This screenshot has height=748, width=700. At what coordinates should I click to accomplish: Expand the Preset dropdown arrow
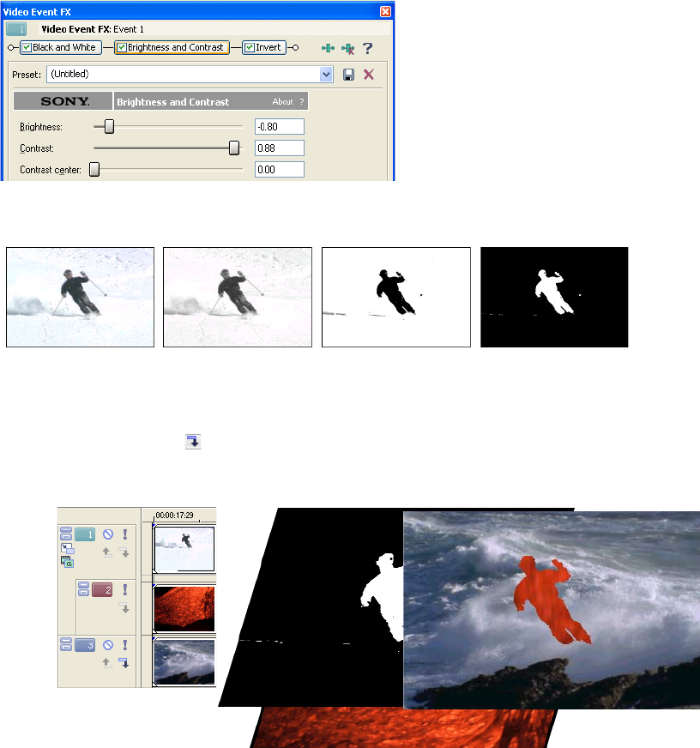pos(326,75)
